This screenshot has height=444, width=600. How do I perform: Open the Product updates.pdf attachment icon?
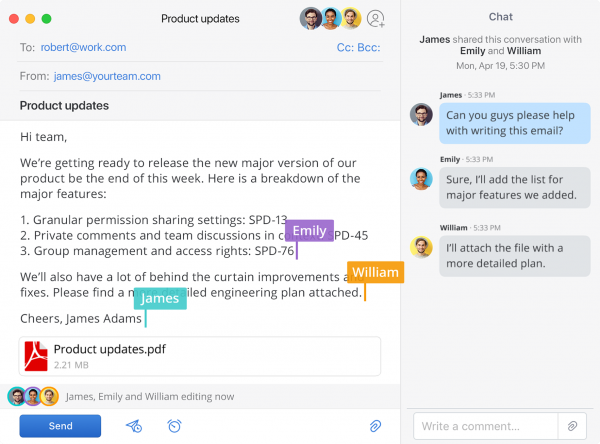37,356
